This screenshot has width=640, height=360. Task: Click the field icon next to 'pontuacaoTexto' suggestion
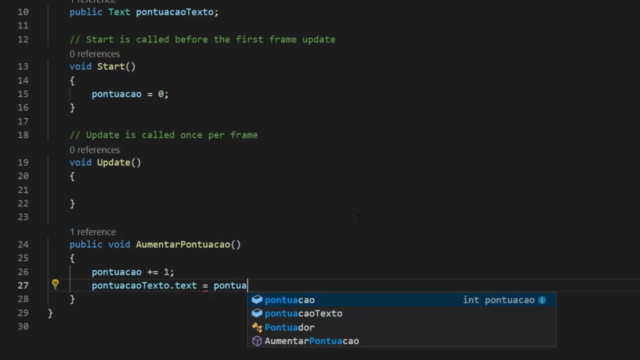[257, 313]
